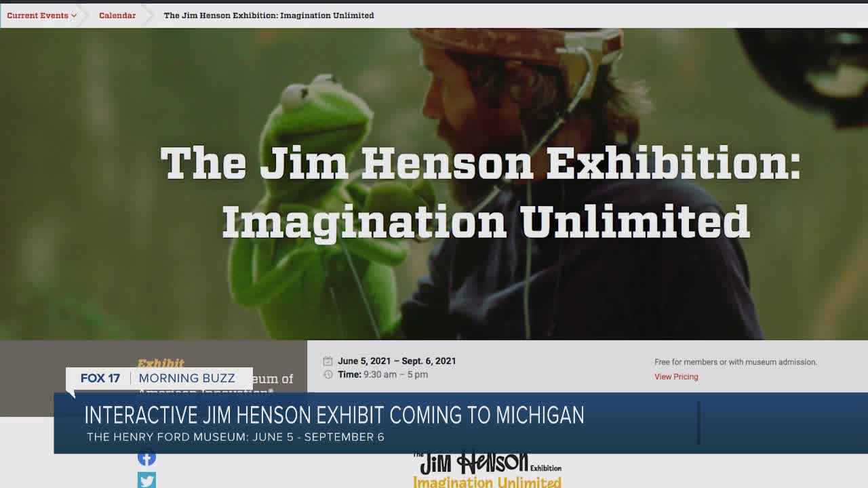Click the FOX 17 logo badge
The image size is (868, 488).
point(100,378)
